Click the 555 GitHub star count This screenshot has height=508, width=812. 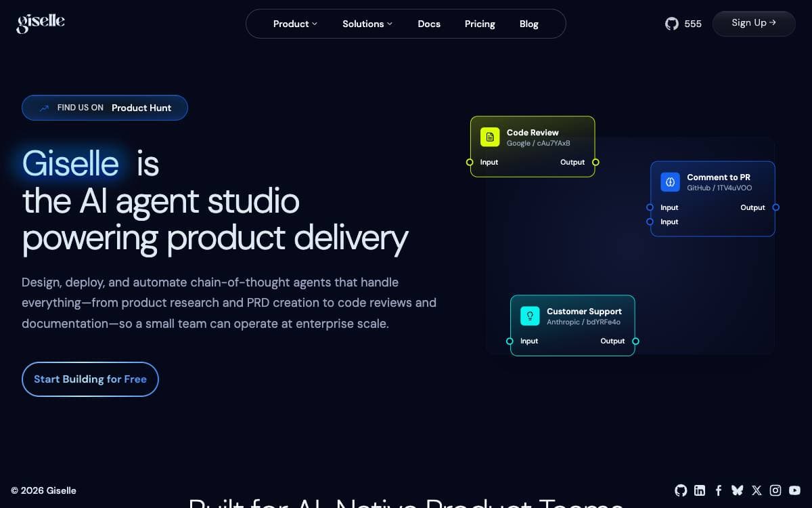[x=693, y=24]
